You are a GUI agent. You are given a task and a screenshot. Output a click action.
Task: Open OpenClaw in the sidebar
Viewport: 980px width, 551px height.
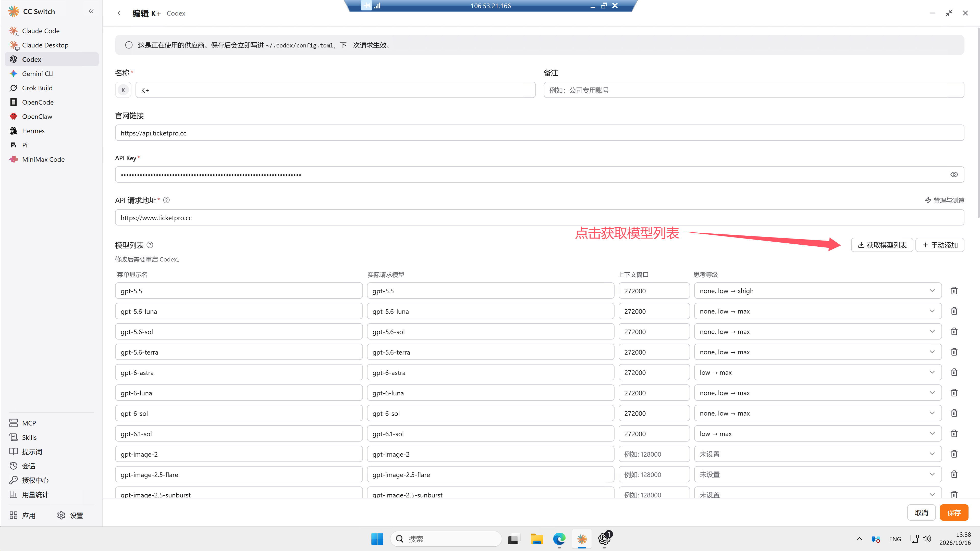click(x=52, y=116)
